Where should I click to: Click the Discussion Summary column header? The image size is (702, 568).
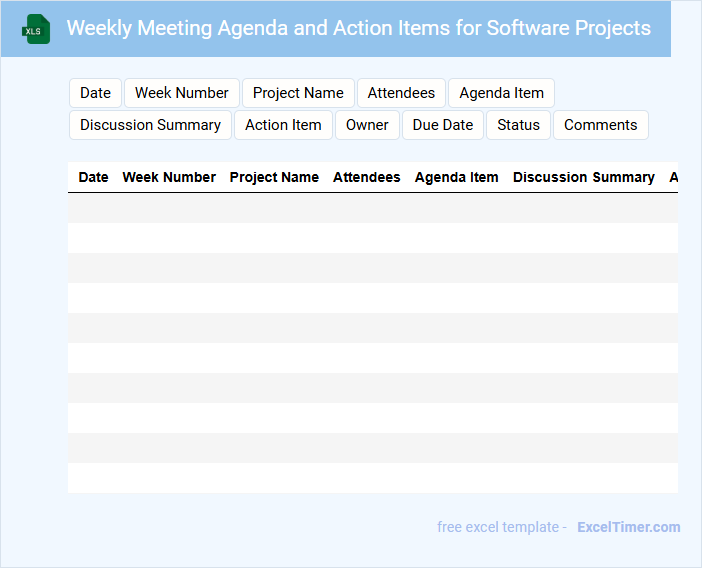pos(583,177)
